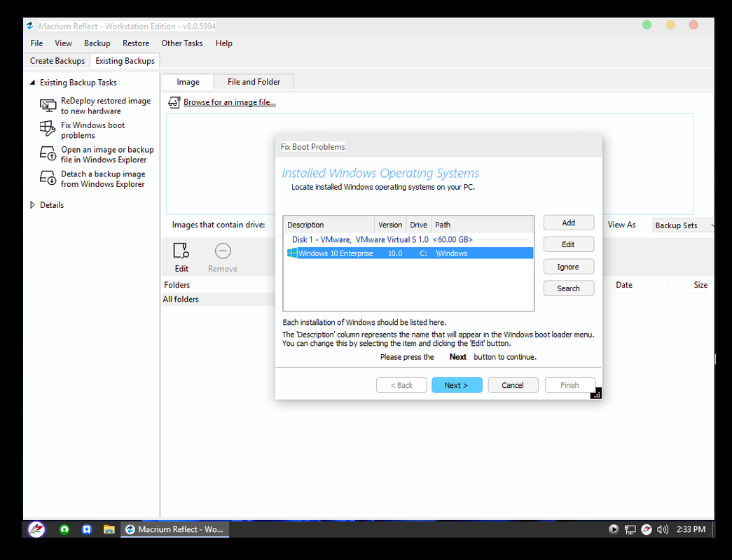Click the Ignore button

pyautogui.click(x=569, y=267)
